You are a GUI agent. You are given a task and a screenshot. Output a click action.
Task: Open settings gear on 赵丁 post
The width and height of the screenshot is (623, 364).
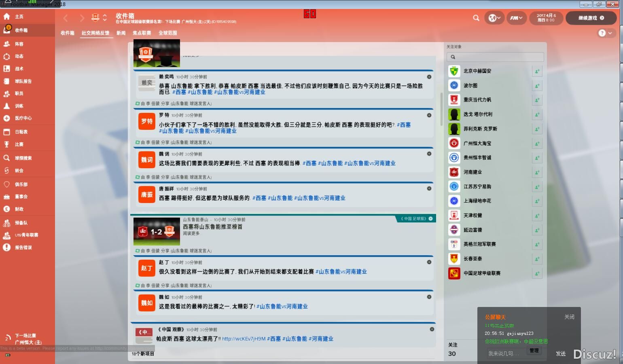point(429,262)
